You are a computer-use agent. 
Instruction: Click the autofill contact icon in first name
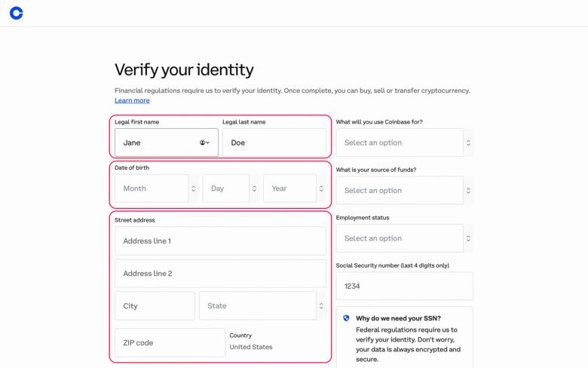click(204, 143)
